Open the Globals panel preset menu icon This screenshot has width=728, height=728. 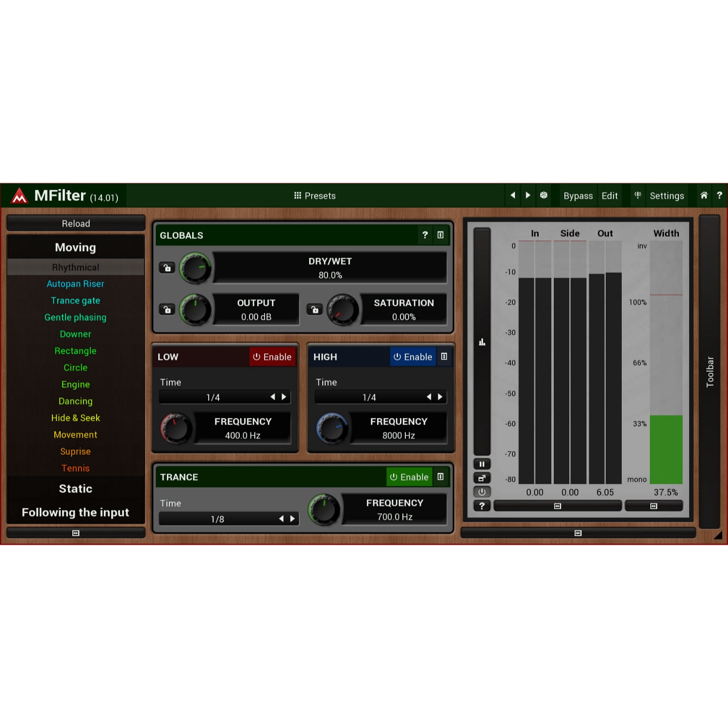tap(441, 235)
